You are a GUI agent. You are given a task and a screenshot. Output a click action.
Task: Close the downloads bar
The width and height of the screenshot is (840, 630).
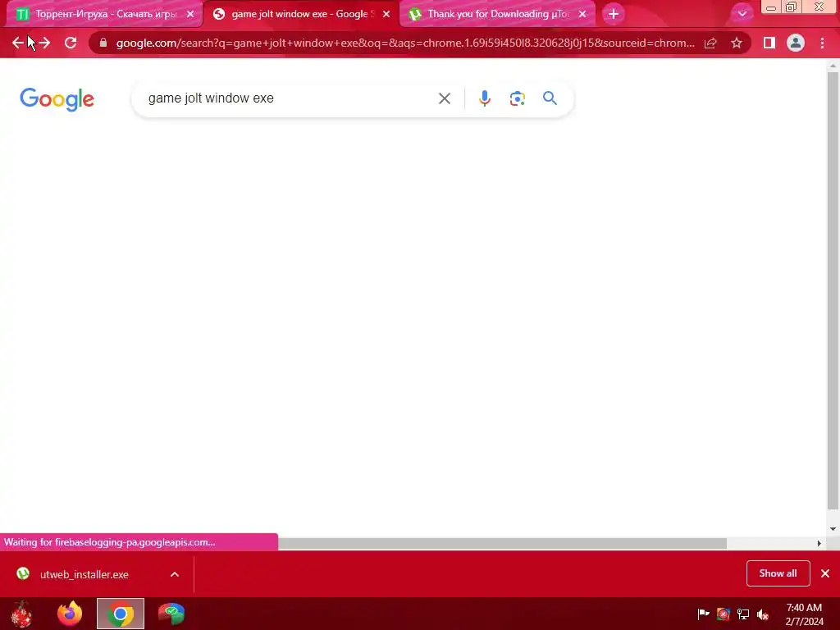[x=825, y=573]
